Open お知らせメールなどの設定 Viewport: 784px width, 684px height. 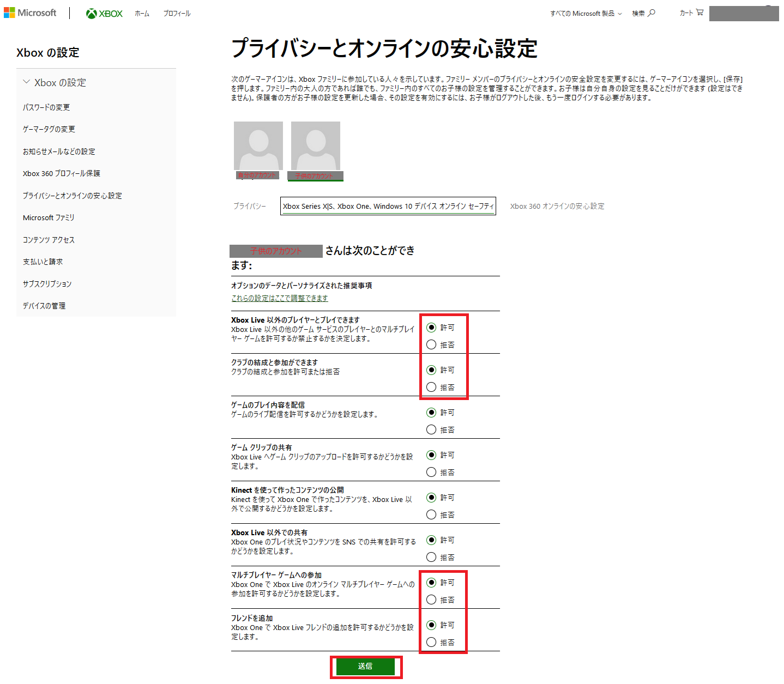click(59, 152)
